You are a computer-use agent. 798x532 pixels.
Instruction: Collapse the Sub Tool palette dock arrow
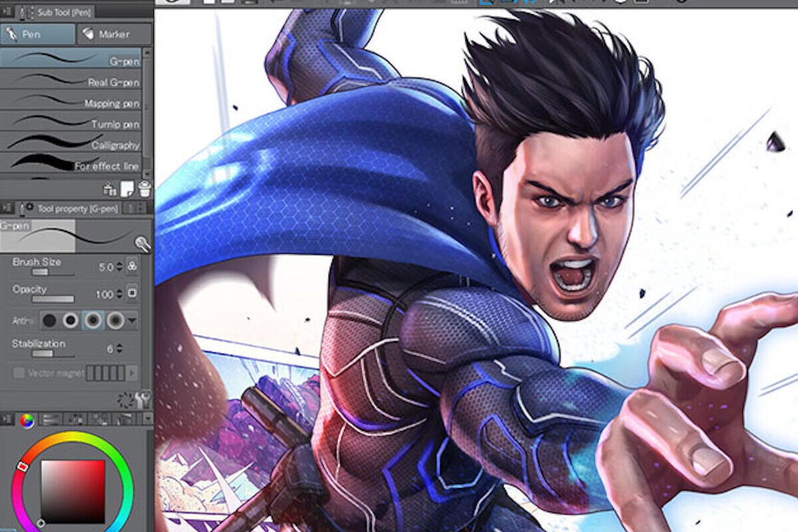click(7, 12)
